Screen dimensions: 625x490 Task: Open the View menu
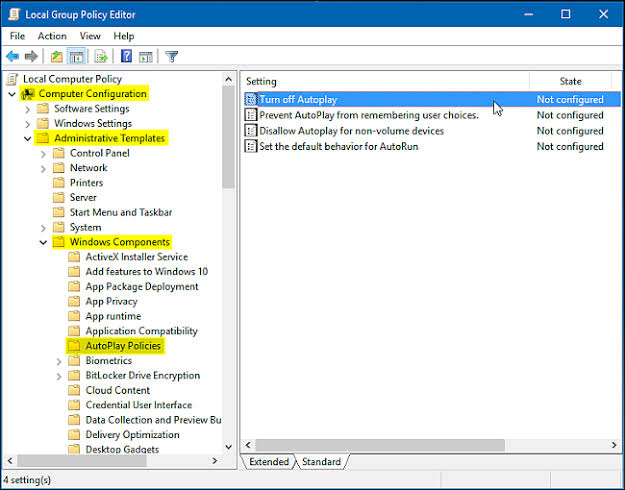click(x=90, y=36)
